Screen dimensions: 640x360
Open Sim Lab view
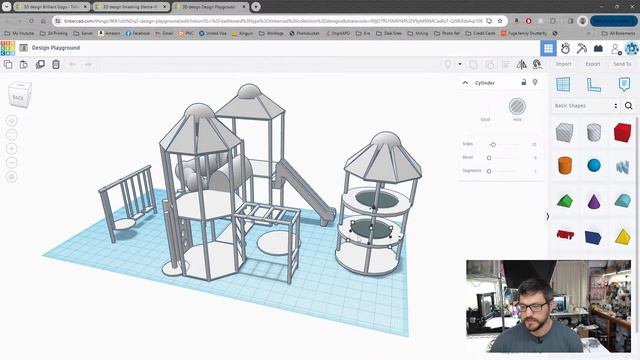(x=565, y=49)
